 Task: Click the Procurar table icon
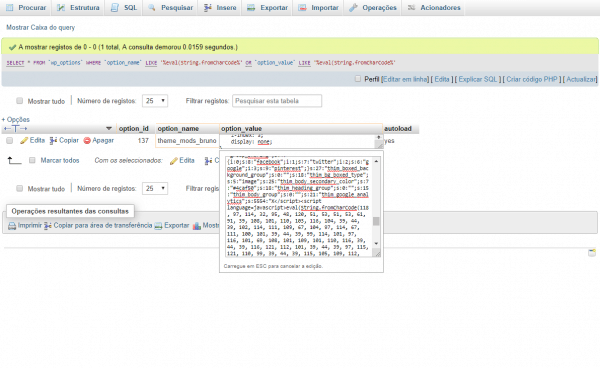tap(10, 8)
